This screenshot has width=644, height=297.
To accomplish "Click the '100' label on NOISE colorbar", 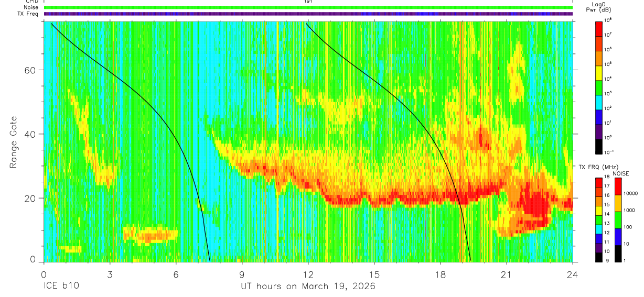I will (x=627, y=227).
